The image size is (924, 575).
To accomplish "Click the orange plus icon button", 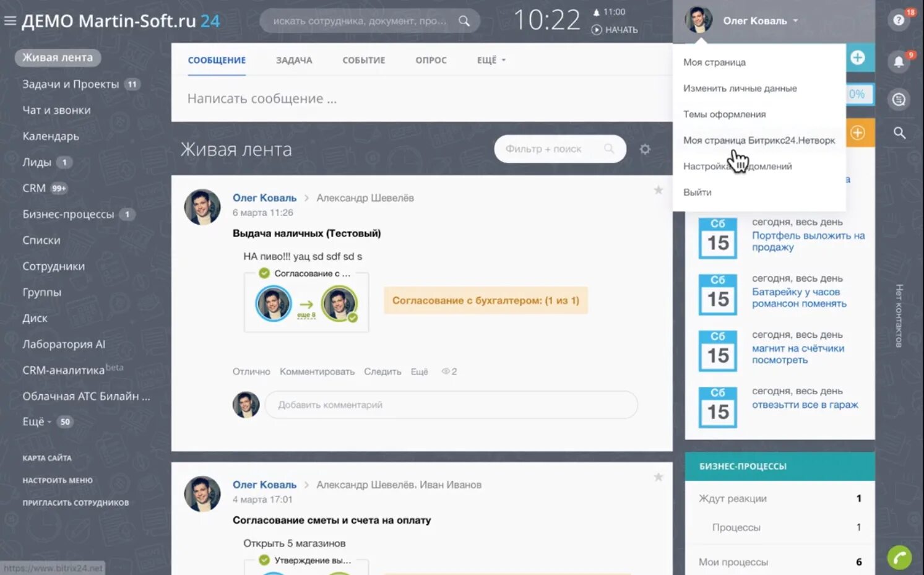I will [x=858, y=132].
